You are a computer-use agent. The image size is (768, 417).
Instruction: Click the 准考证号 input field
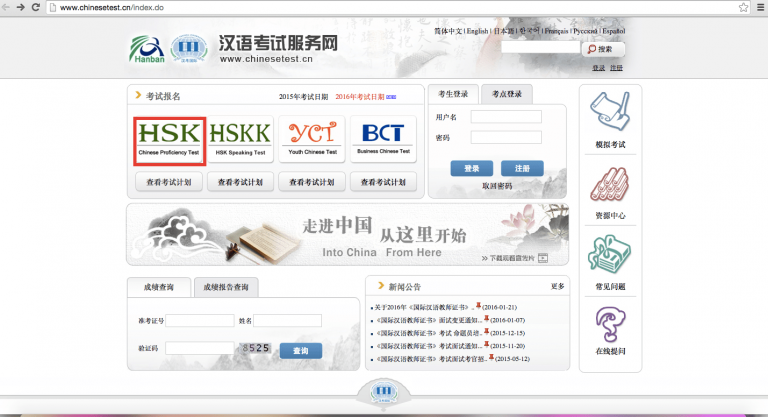click(199, 321)
